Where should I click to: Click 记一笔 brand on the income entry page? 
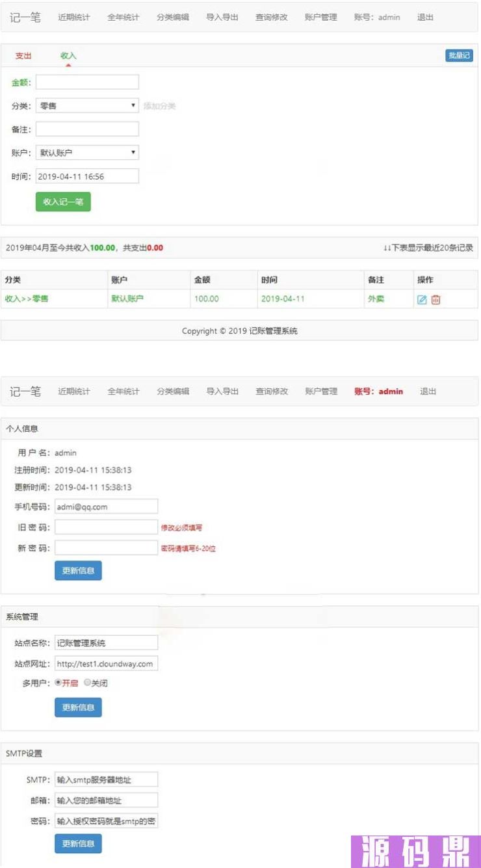[x=25, y=17]
